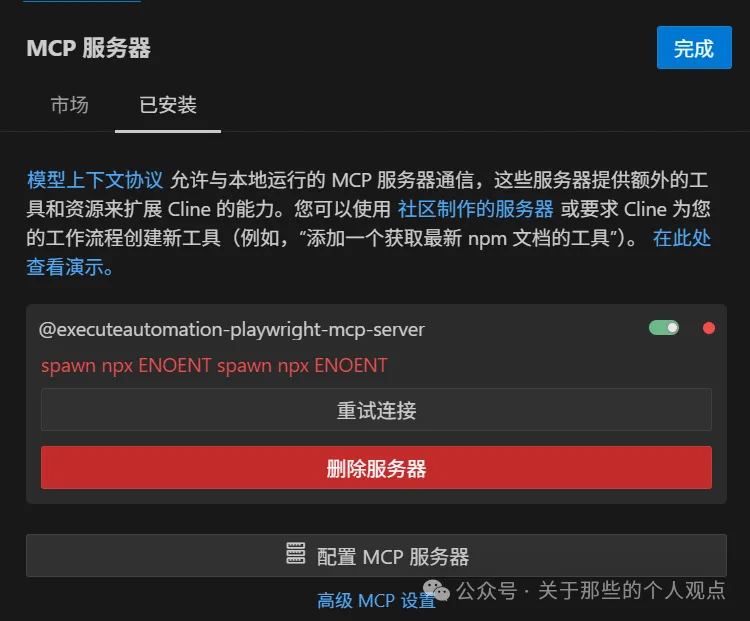
Task: Open the 社区制作的服务器 link
Action: pyautogui.click(x=475, y=210)
